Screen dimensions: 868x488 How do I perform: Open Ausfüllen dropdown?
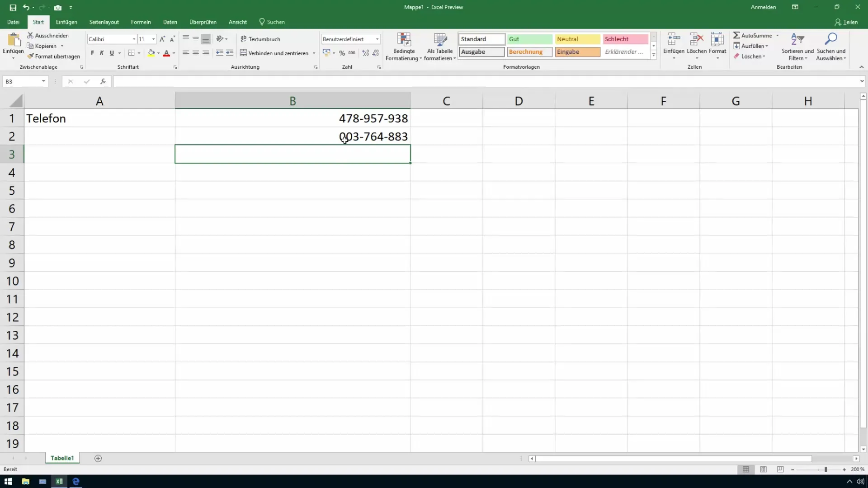(x=751, y=46)
